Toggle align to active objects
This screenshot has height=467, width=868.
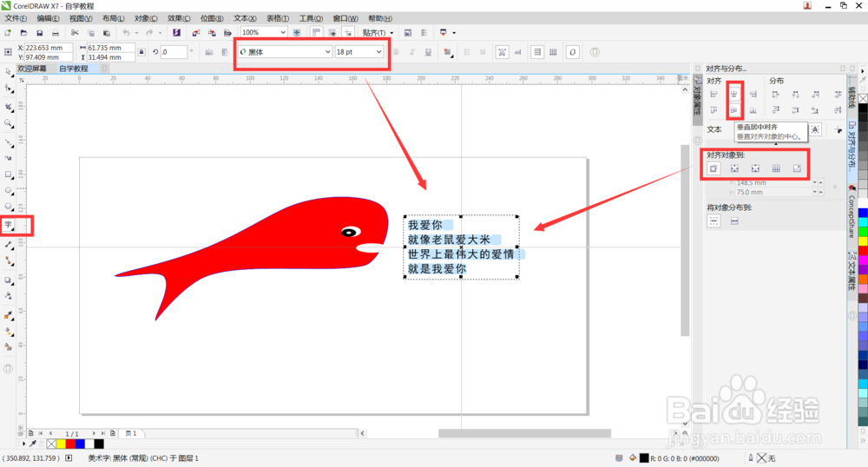tap(713, 168)
